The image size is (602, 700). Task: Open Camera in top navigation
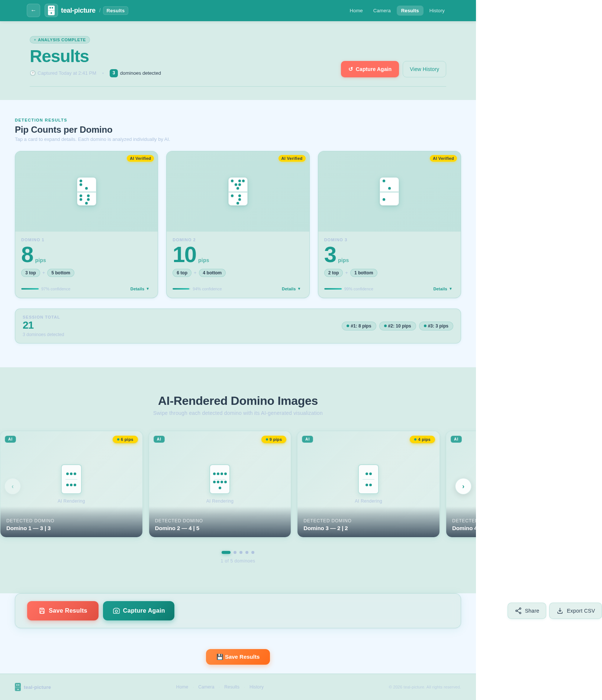pos(382,10)
